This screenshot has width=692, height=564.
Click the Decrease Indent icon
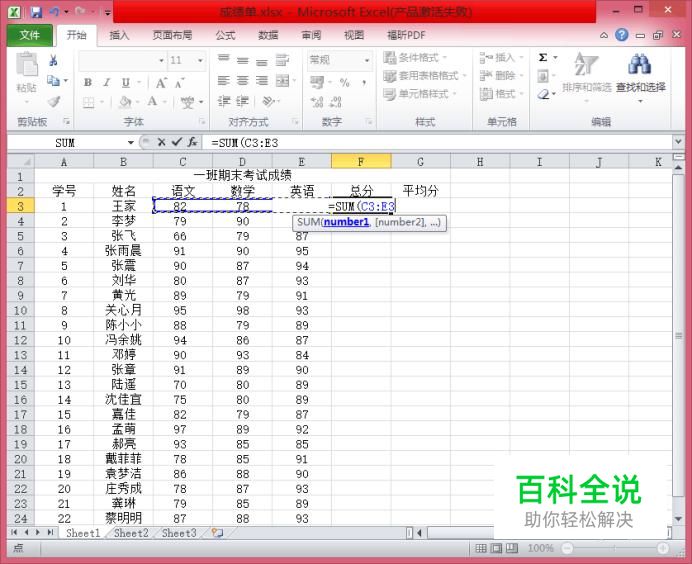pyautogui.click(x=224, y=102)
